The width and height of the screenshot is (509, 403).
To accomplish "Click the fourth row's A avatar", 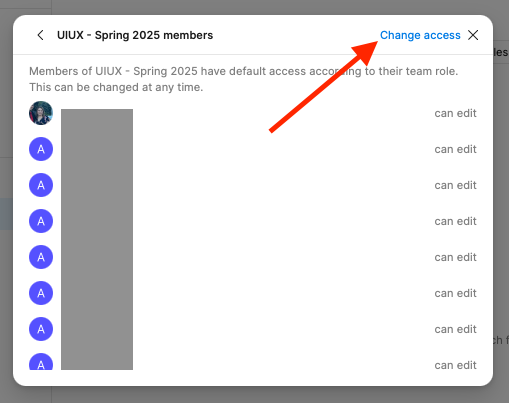I will (41, 221).
